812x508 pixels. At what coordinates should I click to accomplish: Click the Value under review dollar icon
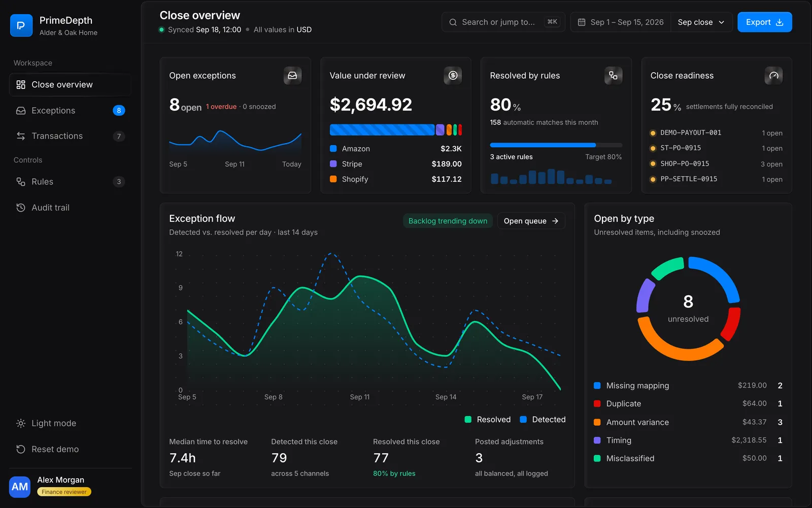[453, 76]
